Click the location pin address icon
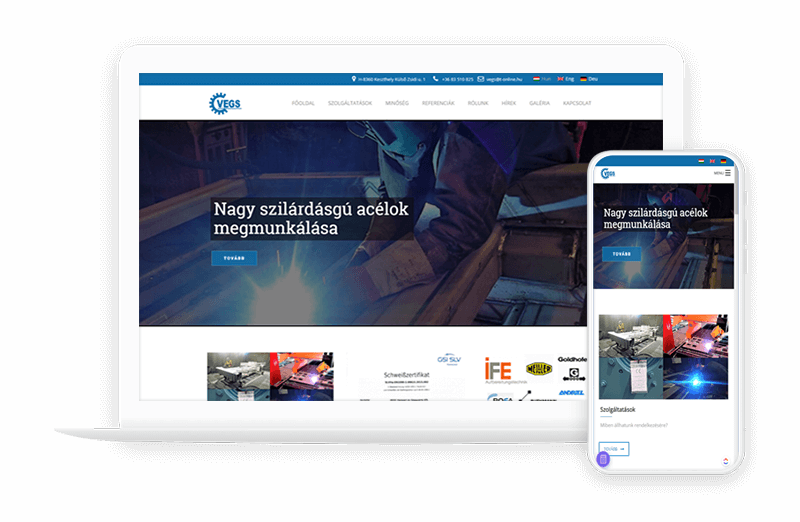Image resolution: width=800 pixels, height=522 pixels. pos(354,78)
